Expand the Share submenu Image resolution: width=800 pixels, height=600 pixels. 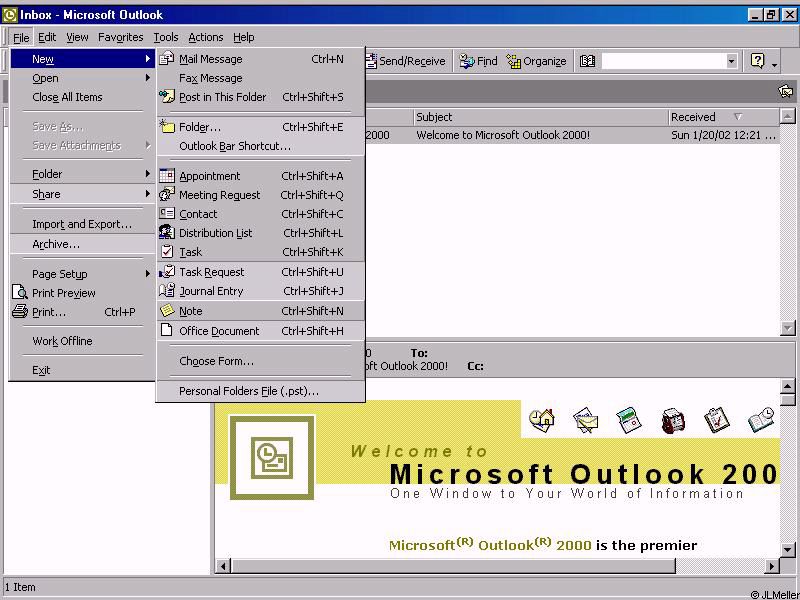coord(83,194)
